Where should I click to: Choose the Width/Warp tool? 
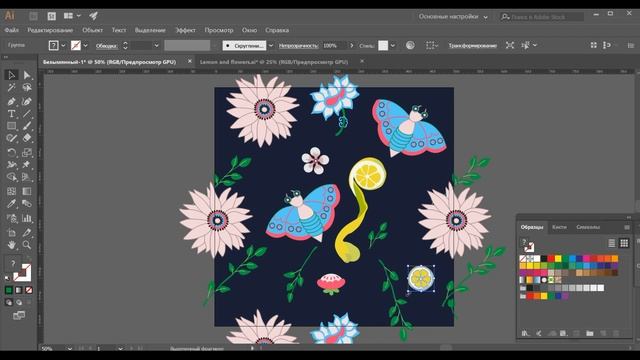(x=11, y=165)
